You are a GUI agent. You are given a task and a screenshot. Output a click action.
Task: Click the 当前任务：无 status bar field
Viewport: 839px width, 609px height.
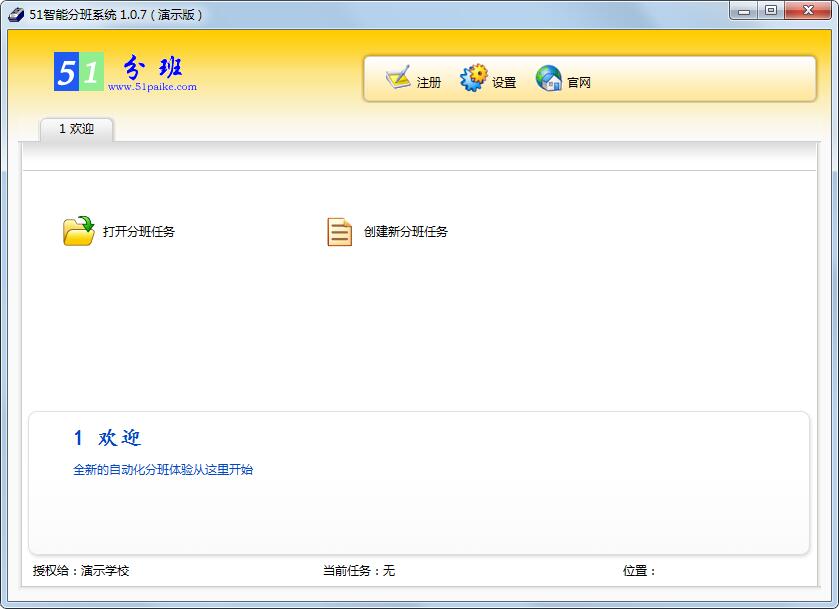coord(359,571)
